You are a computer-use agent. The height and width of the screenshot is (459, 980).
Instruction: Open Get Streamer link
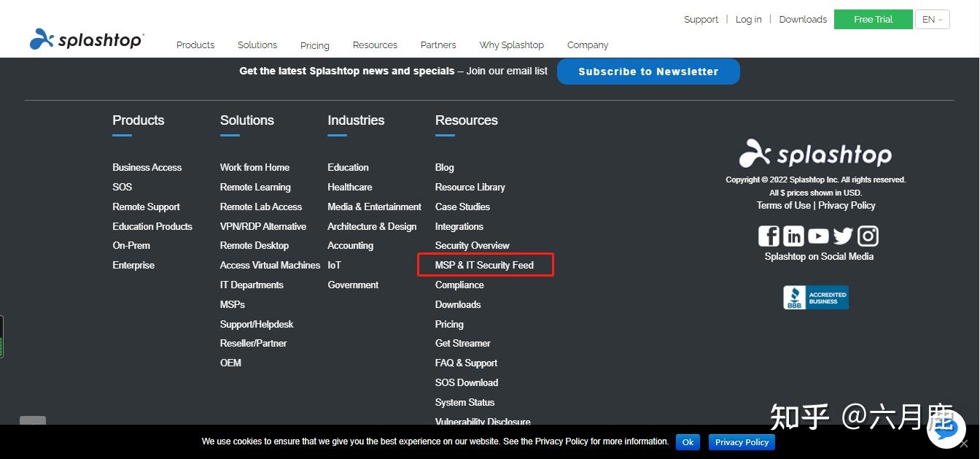tap(462, 343)
